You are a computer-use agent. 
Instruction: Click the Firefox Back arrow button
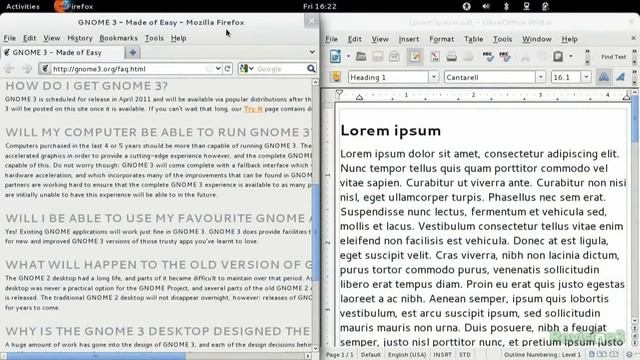click(9, 69)
